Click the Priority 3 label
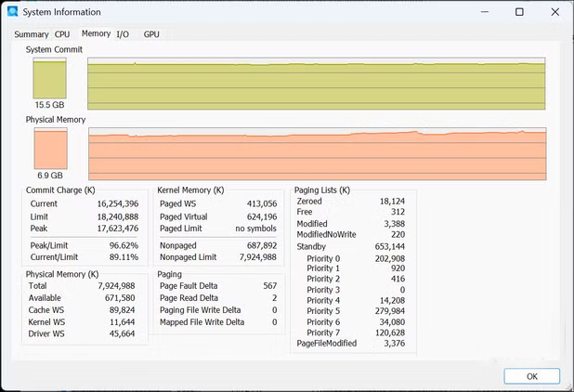 (323, 290)
